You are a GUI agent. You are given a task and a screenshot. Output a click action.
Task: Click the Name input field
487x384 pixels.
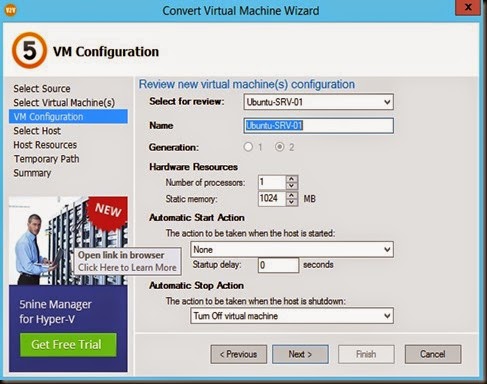[x=318, y=126]
